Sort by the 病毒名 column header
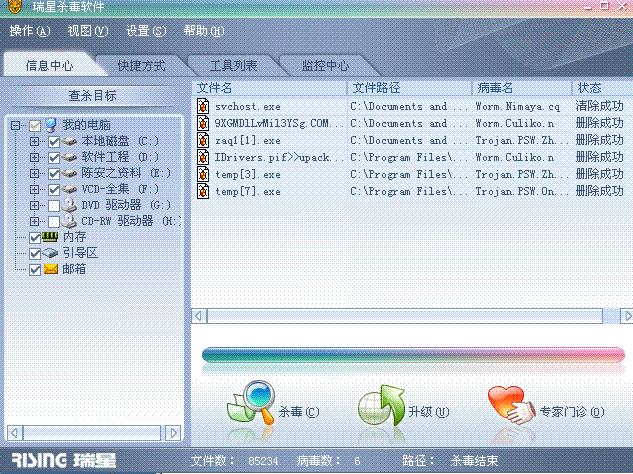This screenshot has height=474, width=633. (522, 88)
